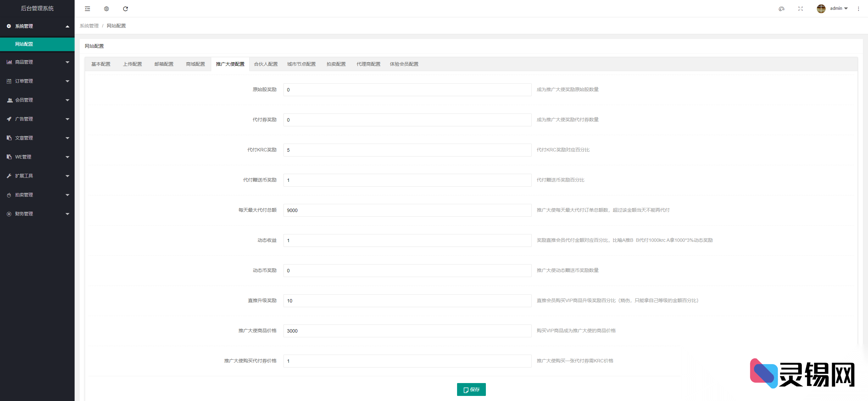Image resolution: width=868 pixels, height=401 pixels.
Task: Click the 保存 save button
Action: [471, 389]
